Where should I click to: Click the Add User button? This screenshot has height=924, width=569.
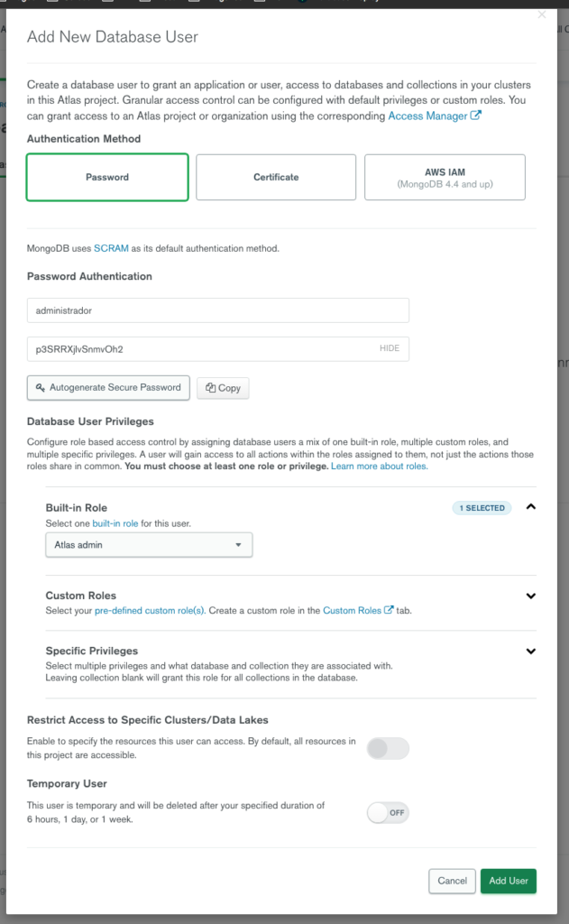click(509, 881)
